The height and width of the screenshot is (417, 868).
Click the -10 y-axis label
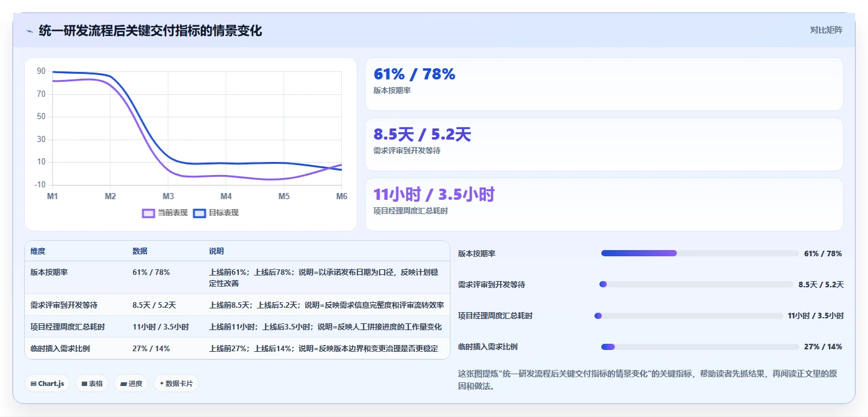pos(40,185)
